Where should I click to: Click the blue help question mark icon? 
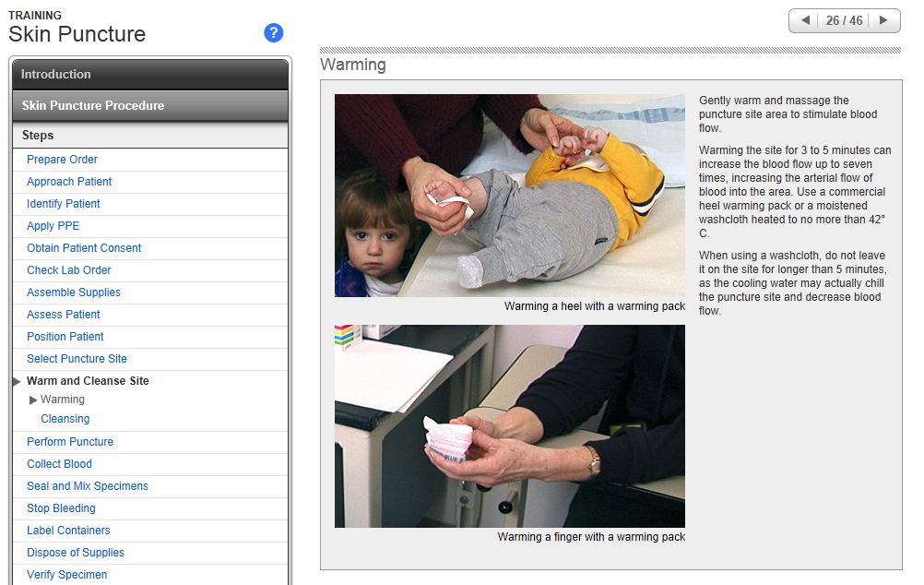coord(273,33)
